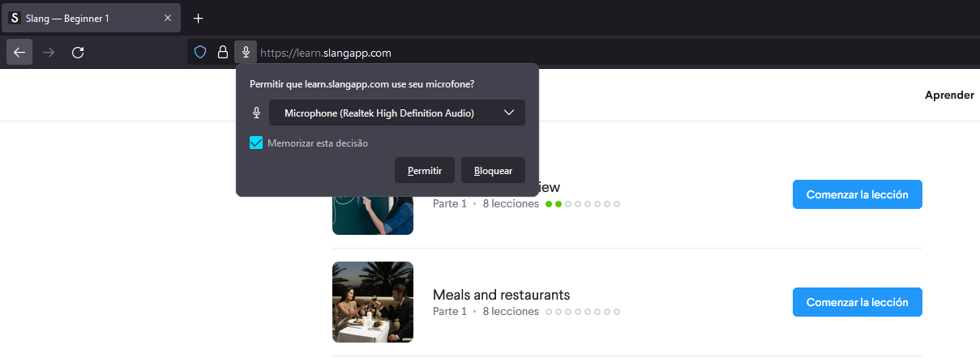The image size is (980, 362).
Task: Click the Slang favicon in the tab
Action: pyautogui.click(x=15, y=18)
